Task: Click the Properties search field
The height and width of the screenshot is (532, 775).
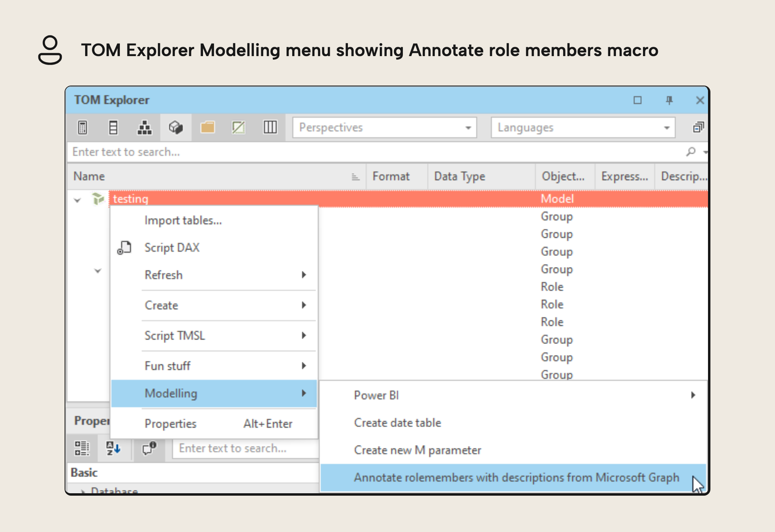Action: 246,448
